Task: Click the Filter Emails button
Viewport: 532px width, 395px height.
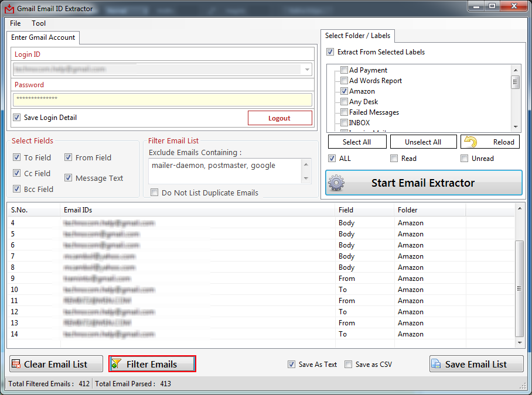Action: pos(152,364)
